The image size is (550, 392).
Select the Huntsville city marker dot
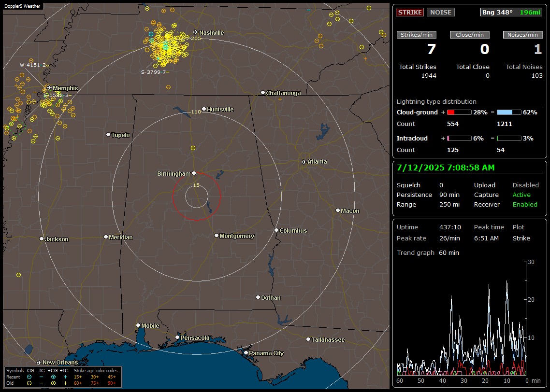[204, 109]
